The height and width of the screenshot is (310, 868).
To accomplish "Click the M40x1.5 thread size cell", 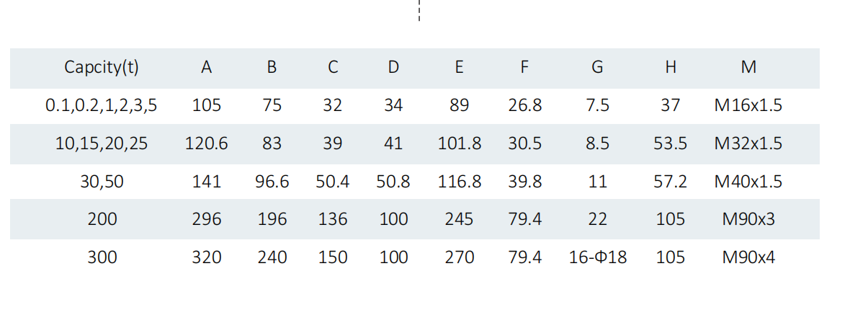I will 748,182.
